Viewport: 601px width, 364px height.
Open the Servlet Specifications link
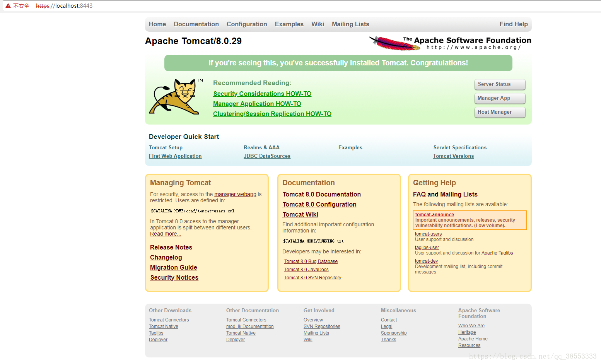coord(460,148)
